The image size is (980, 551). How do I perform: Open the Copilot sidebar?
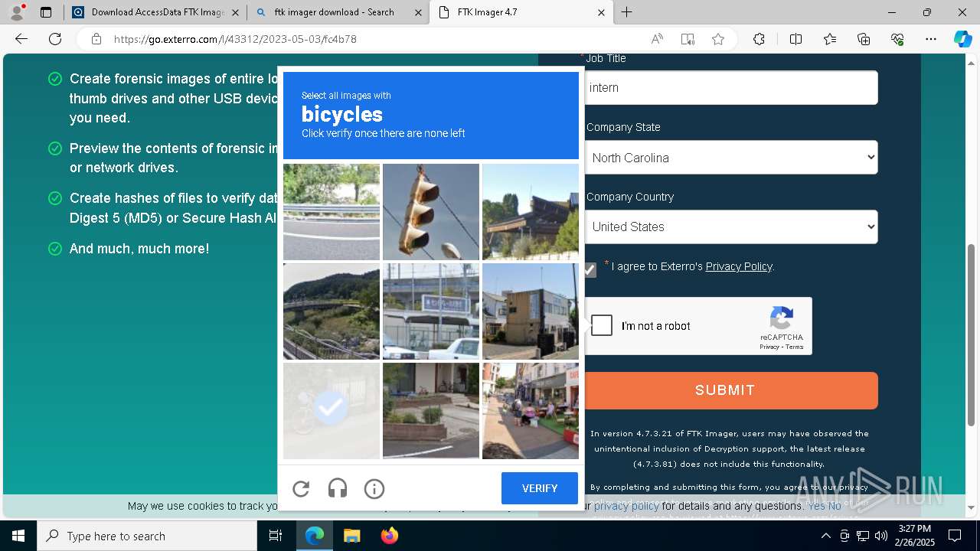962,39
